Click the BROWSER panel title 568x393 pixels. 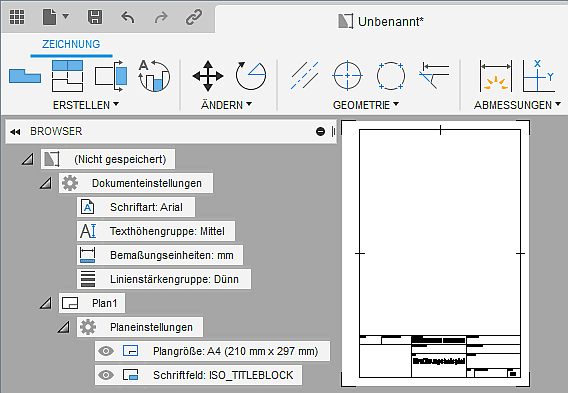(x=56, y=131)
